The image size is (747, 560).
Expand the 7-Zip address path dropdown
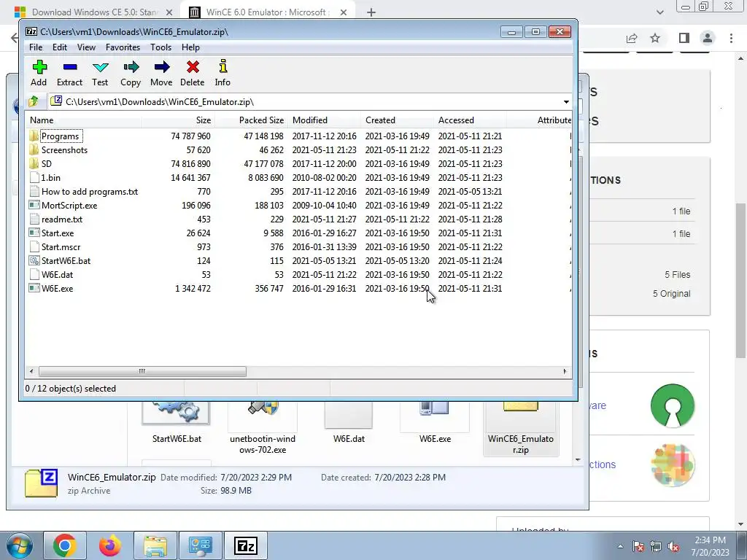coord(566,102)
